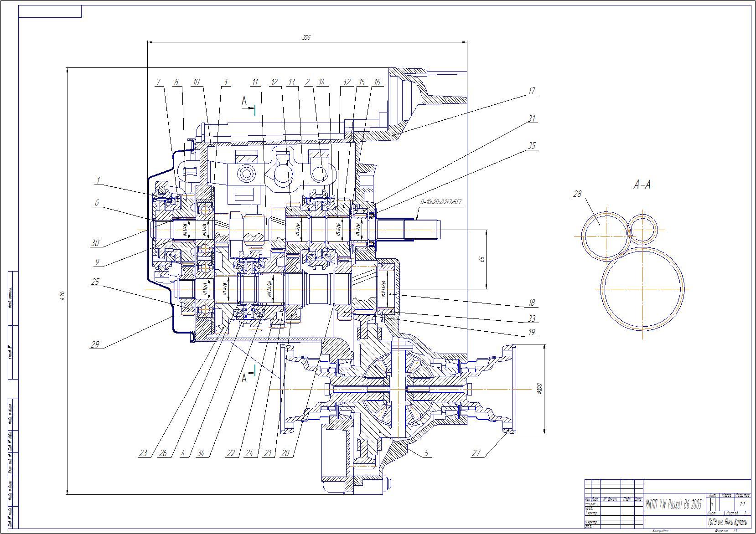
Task: Select part callout number 29
Action: (x=95, y=345)
